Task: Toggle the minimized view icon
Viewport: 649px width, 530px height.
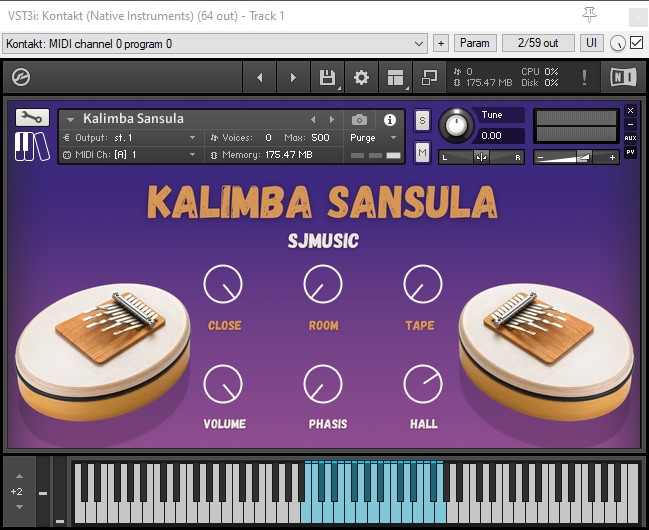Action: (429, 77)
